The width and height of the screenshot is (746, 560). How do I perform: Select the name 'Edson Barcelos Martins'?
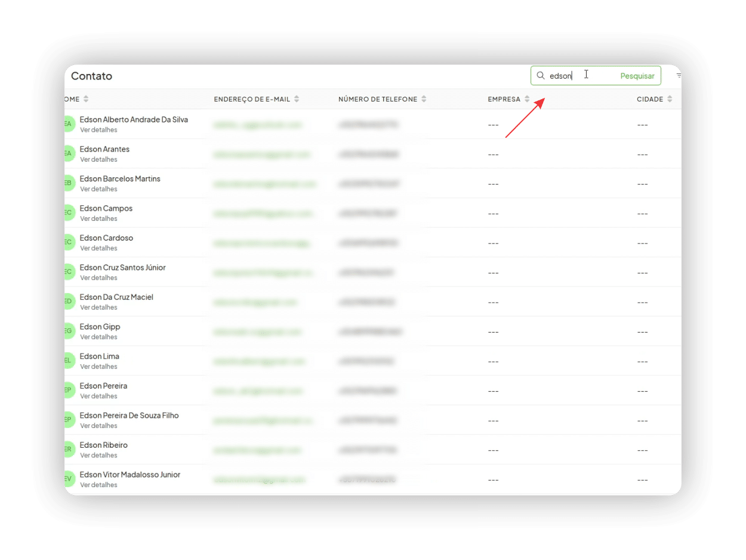tap(120, 179)
